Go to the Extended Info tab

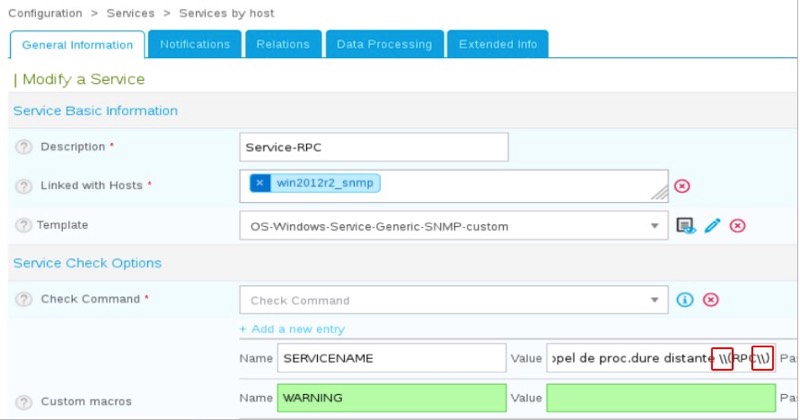click(x=497, y=44)
